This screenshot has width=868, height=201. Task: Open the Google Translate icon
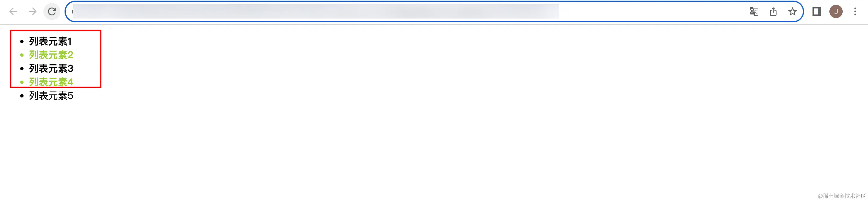pyautogui.click(x=754, y=12)
